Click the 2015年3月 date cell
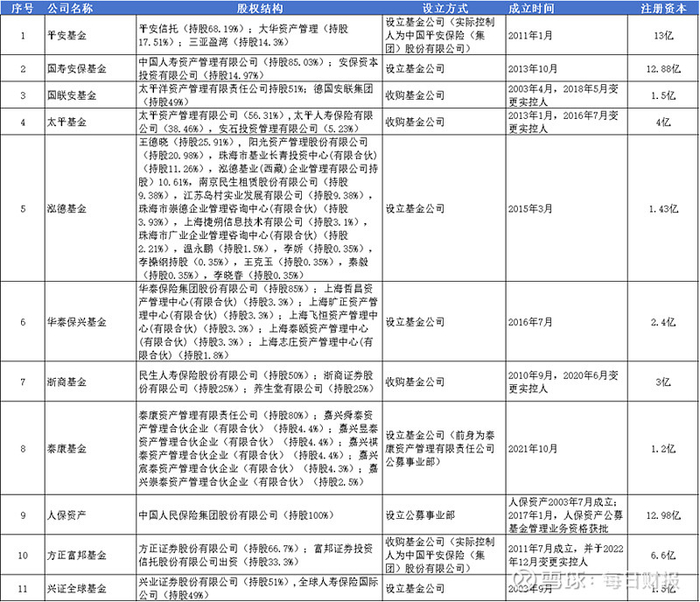Screen dimensions: 700x602 coord(567,208)
